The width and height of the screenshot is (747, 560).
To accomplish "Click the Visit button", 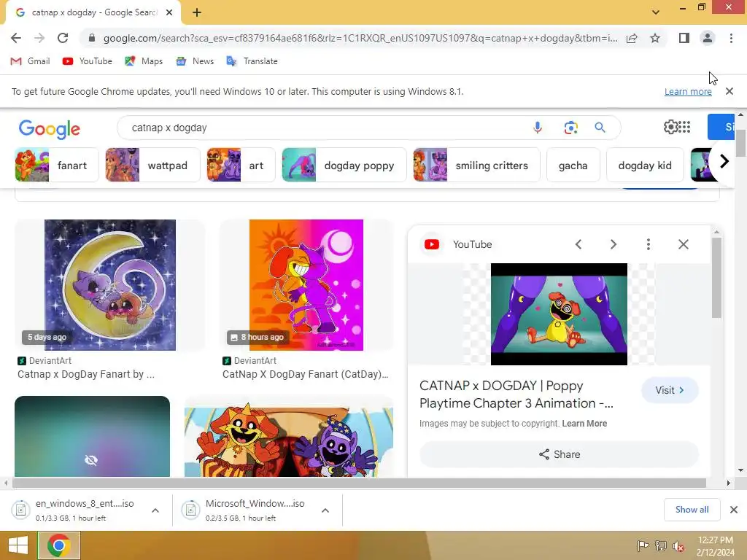I will (670, 390).
